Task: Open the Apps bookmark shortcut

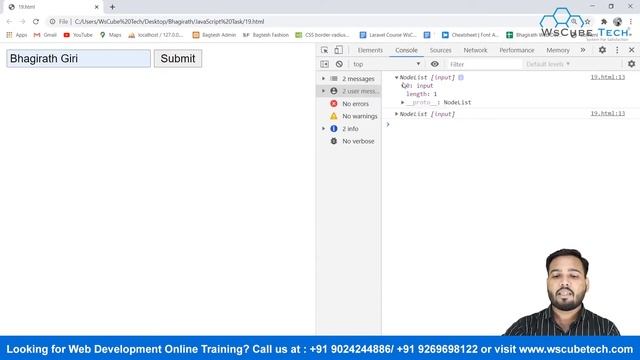Action: click(17, 35)
